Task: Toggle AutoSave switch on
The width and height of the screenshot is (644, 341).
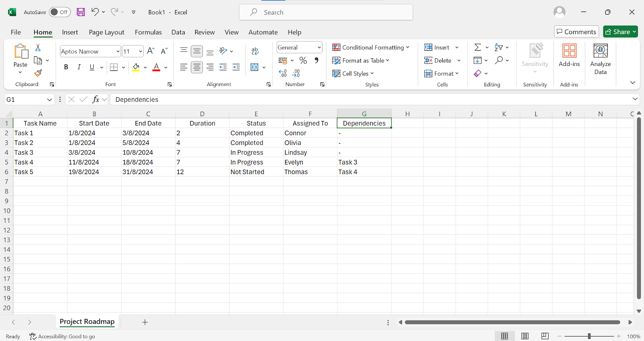Action: click(x=60, y=12)
